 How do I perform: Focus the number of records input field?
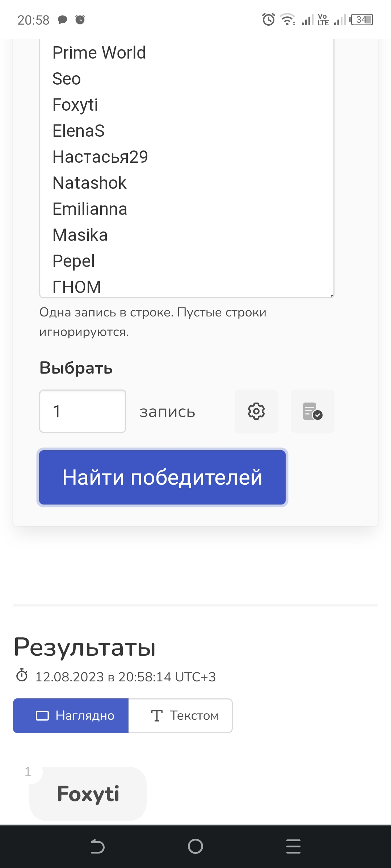coord(83,411)
